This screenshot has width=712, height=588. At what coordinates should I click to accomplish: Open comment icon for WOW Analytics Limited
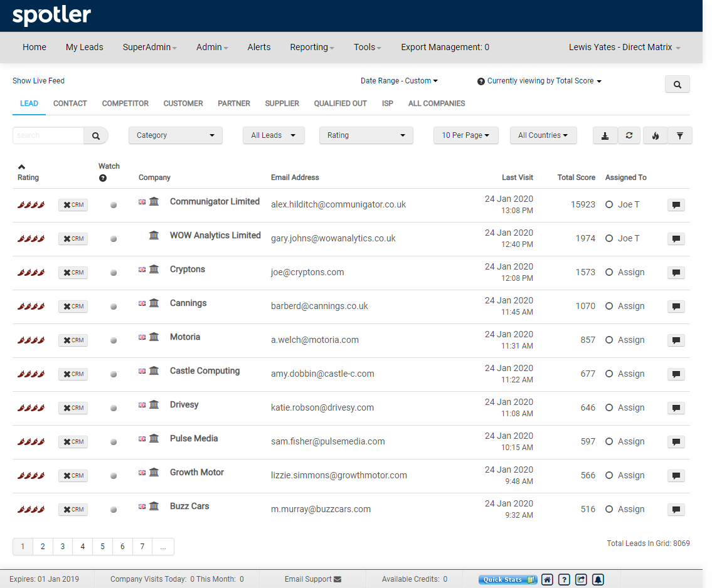(x=676, y=239)
